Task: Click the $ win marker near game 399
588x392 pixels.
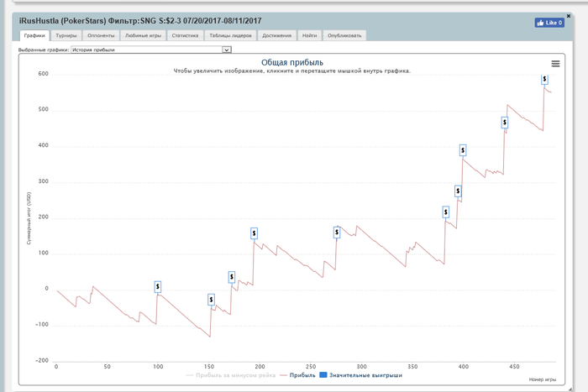Action: click(463, 150)
